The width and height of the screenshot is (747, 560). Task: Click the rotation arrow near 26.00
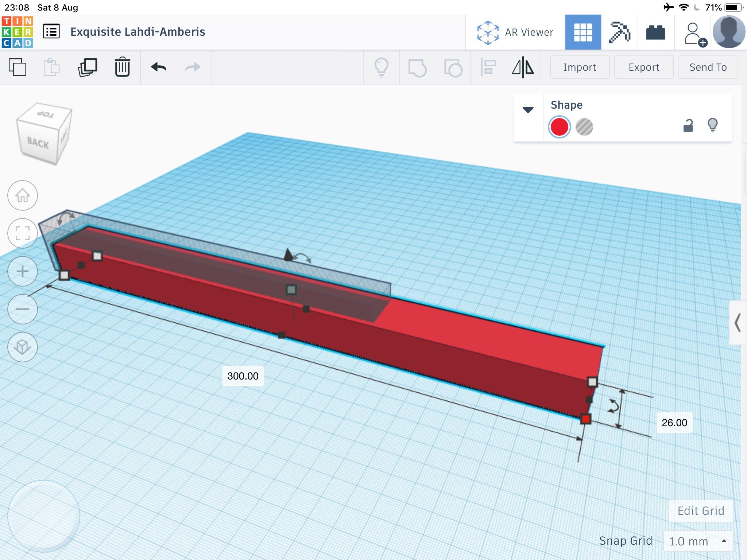tap(613, 407)
